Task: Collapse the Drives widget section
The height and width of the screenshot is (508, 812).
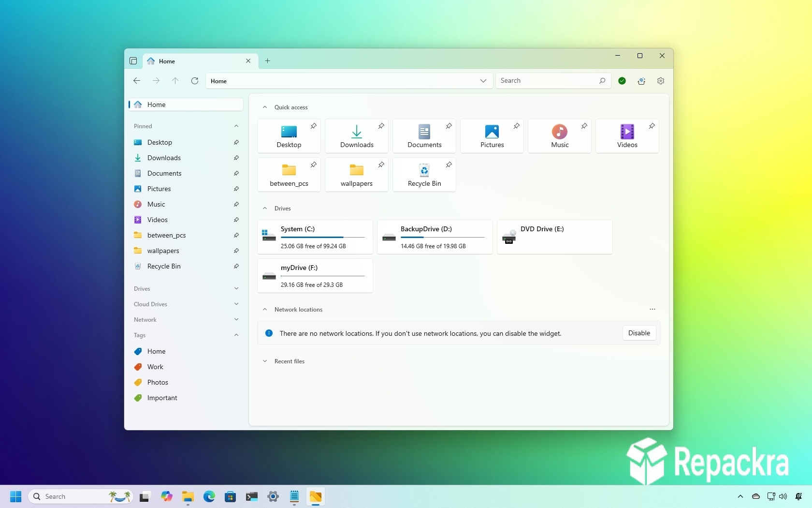Action: coord(265,209)
